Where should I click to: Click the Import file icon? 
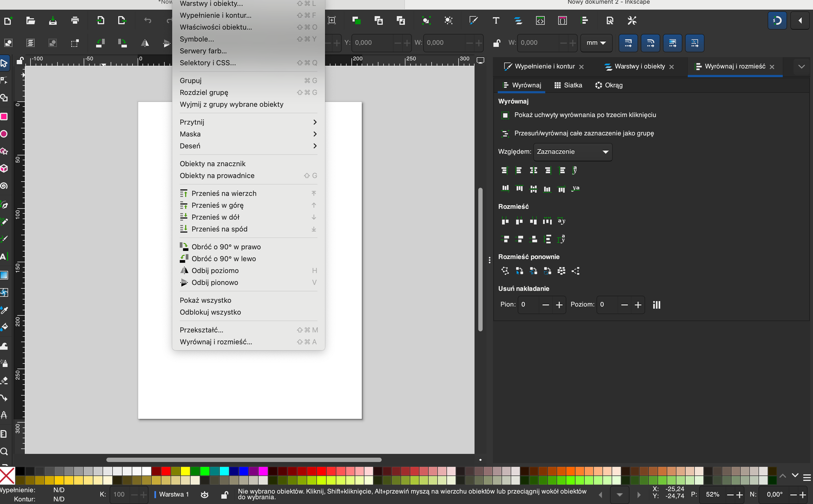100,20
